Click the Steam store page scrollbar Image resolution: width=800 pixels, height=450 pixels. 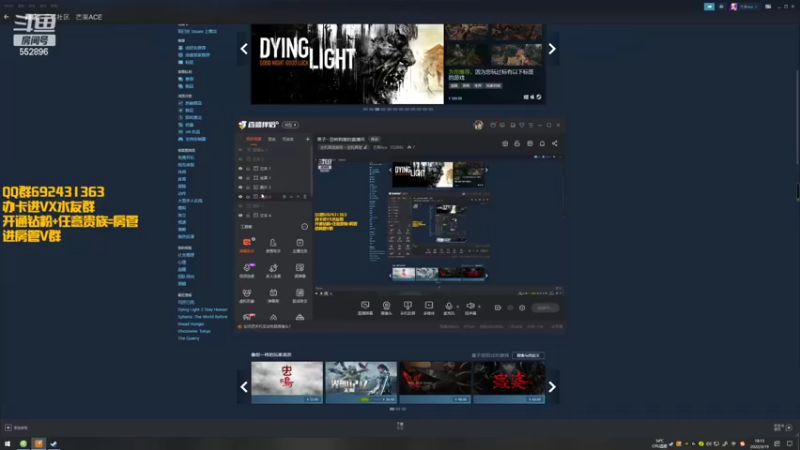797,117
